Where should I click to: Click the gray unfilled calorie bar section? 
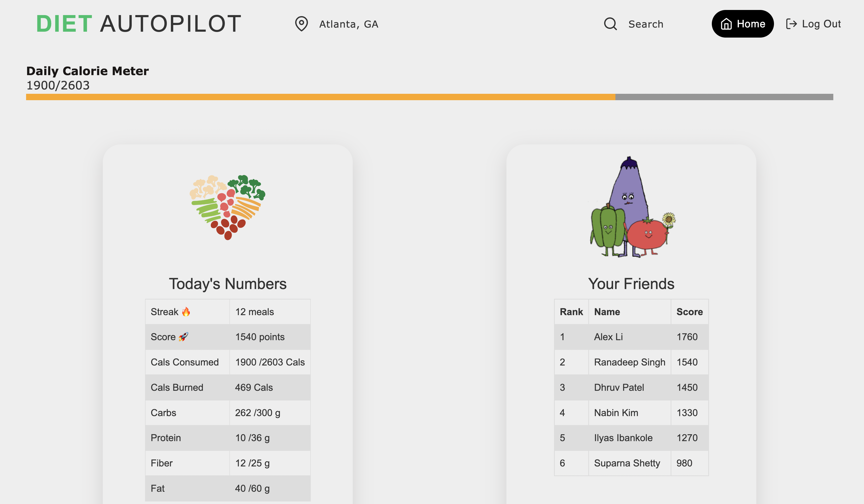click(724, 97)
